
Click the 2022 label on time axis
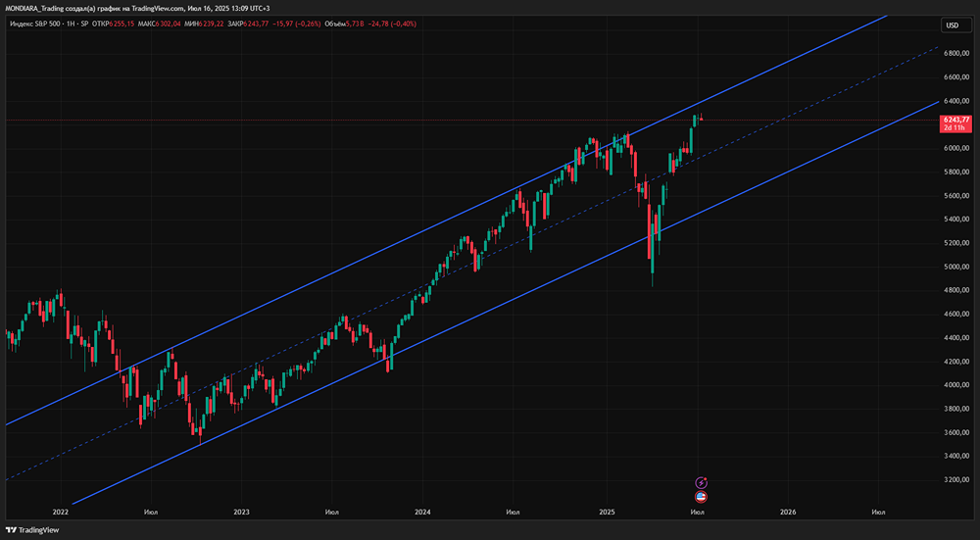[60, 512]
